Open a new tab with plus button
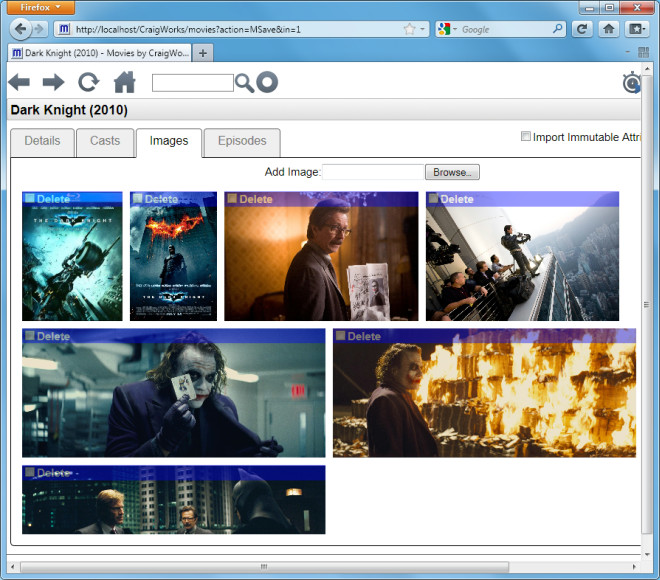This screenshot has height=580, width=660. click(x=202, y=53)
